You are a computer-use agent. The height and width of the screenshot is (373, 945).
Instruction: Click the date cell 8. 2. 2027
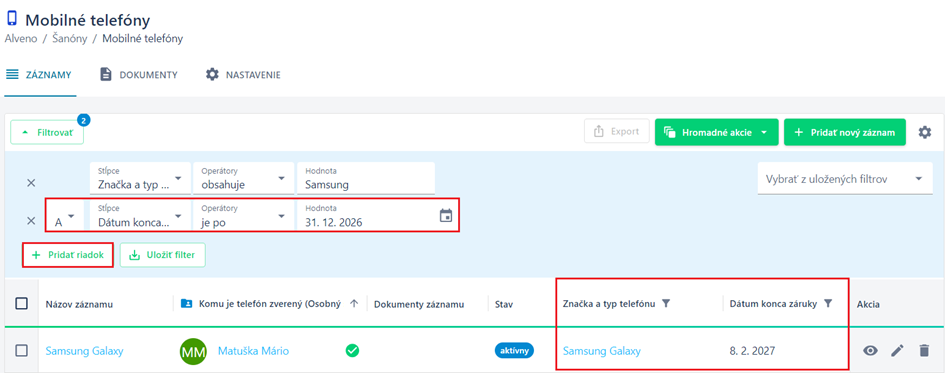752,351
